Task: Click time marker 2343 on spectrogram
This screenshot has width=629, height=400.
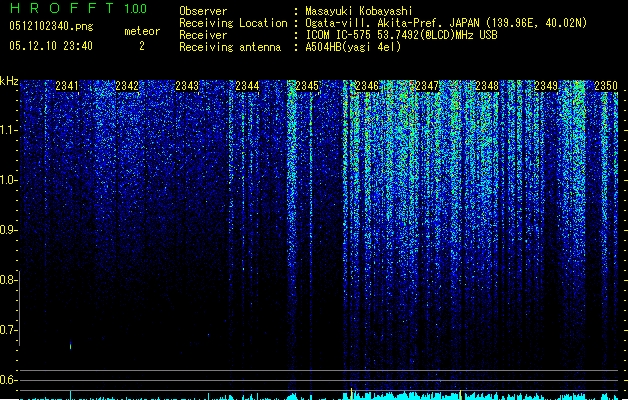Action: click(x=187, y=86)
